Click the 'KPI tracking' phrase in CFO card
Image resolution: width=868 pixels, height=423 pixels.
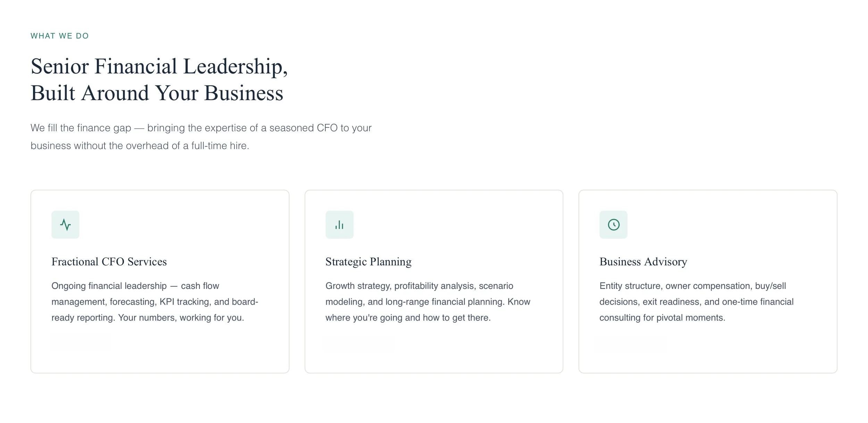coord(185,302)
